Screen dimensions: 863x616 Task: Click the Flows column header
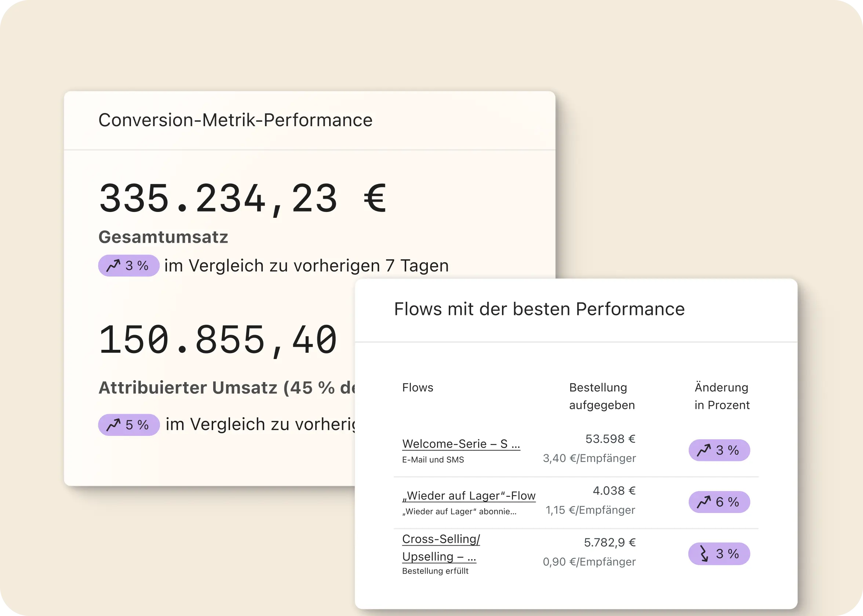click(x=418, y=387)
